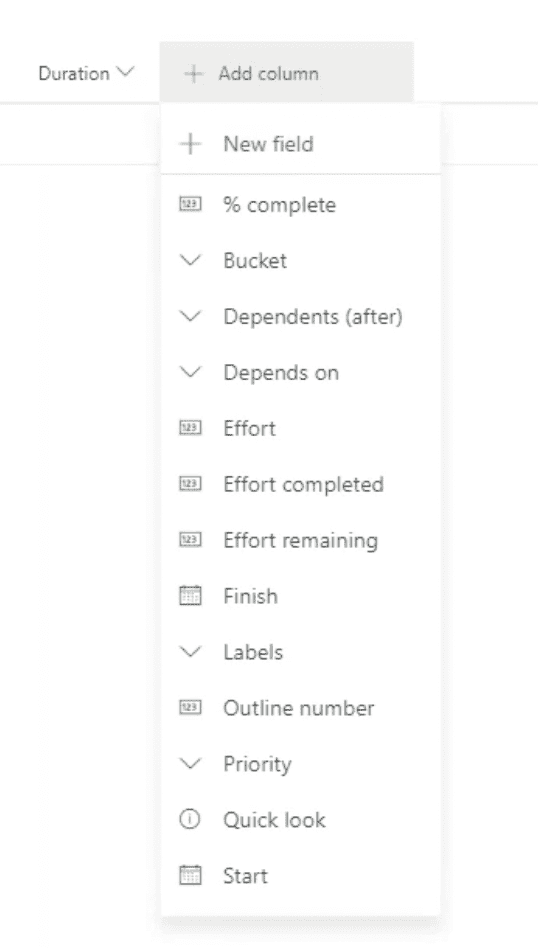Click the chevron icon beside Labels
538x948 pixels.
click(x=190, y=652)
